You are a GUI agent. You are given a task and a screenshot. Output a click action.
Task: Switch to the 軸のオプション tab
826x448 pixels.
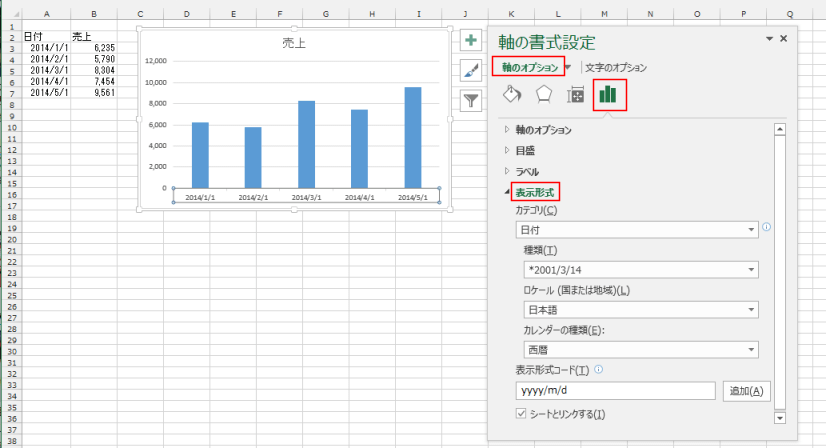pos(525,67)
